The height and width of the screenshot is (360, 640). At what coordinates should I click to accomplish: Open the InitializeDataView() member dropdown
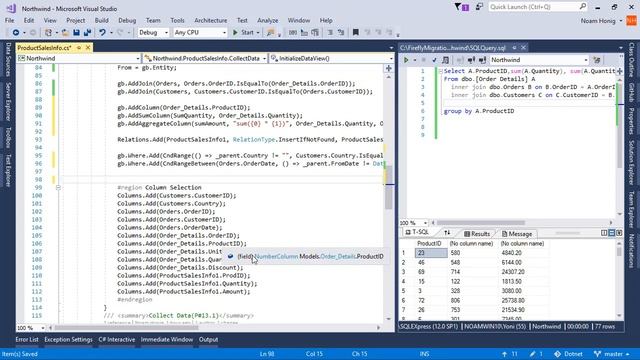click(331, 58)
